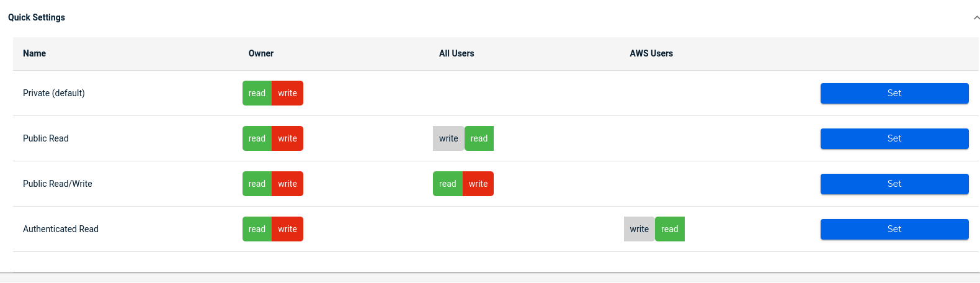Screen dimensions: 980x283
Task: Click the Name column header
Action: click(x=35, y=53)
